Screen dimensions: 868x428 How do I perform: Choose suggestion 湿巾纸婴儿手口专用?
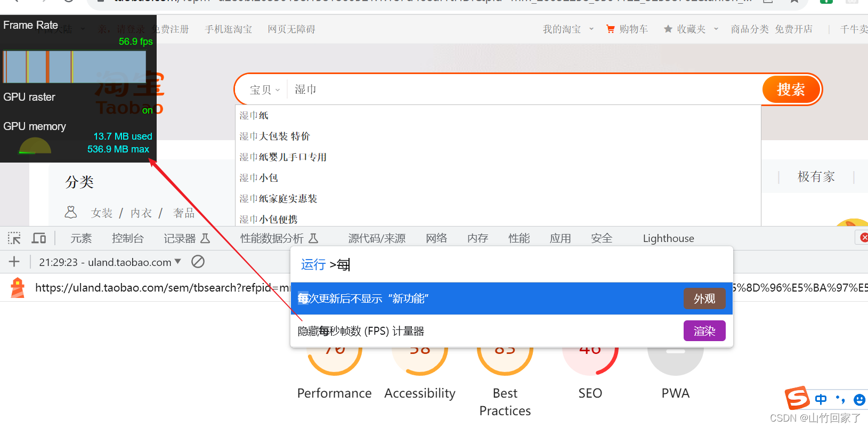click(x=498, y=157)
